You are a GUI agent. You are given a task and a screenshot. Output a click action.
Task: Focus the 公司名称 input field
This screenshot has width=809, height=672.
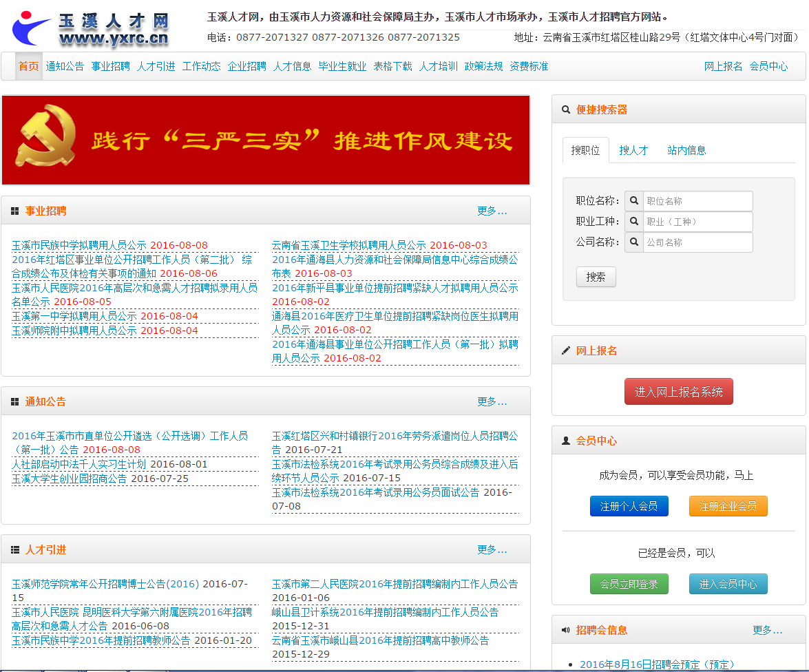point(697,242)
